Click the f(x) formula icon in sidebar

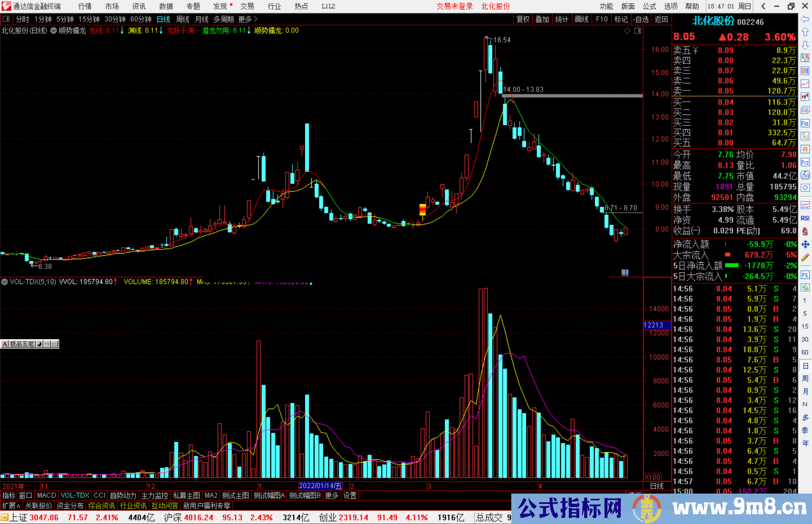pyautogui.click(x=805, y=175)
